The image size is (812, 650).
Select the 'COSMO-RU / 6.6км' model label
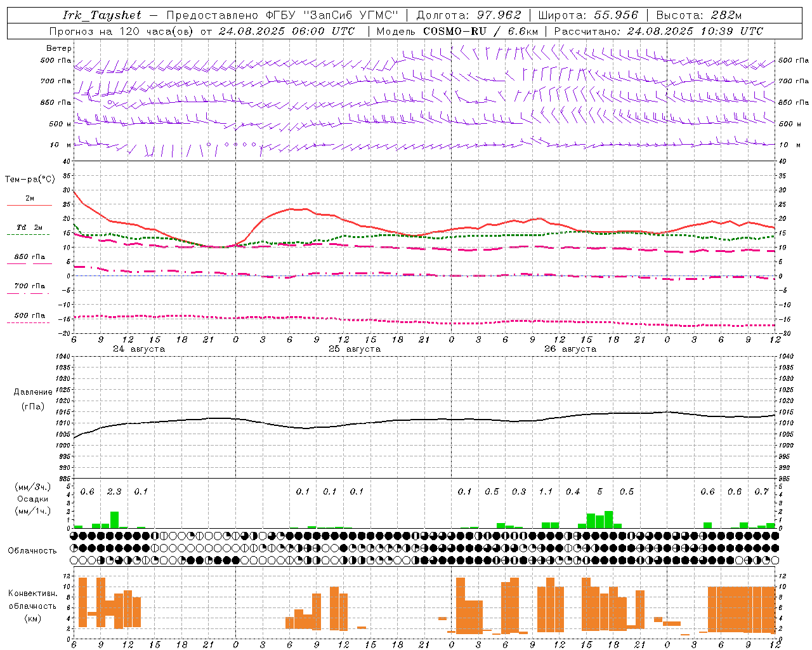[x=481, y=31]
